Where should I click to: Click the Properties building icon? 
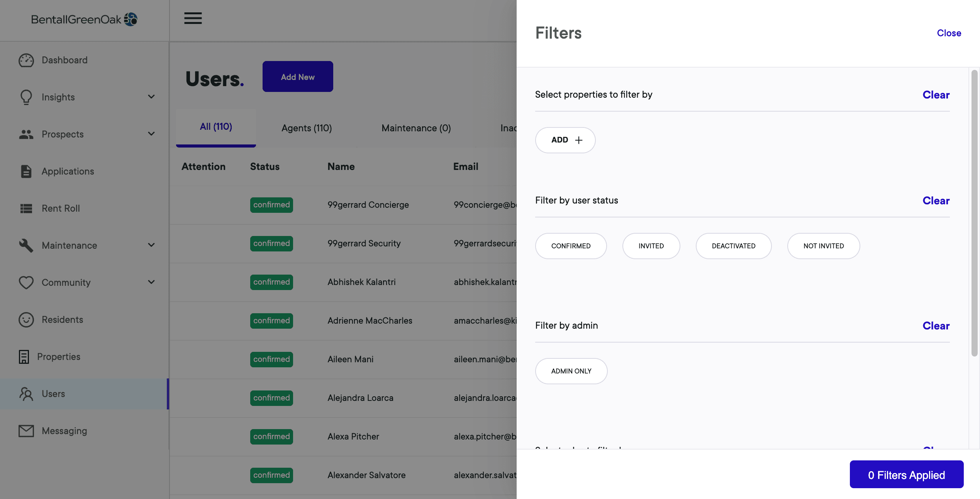tap(24, 357)
